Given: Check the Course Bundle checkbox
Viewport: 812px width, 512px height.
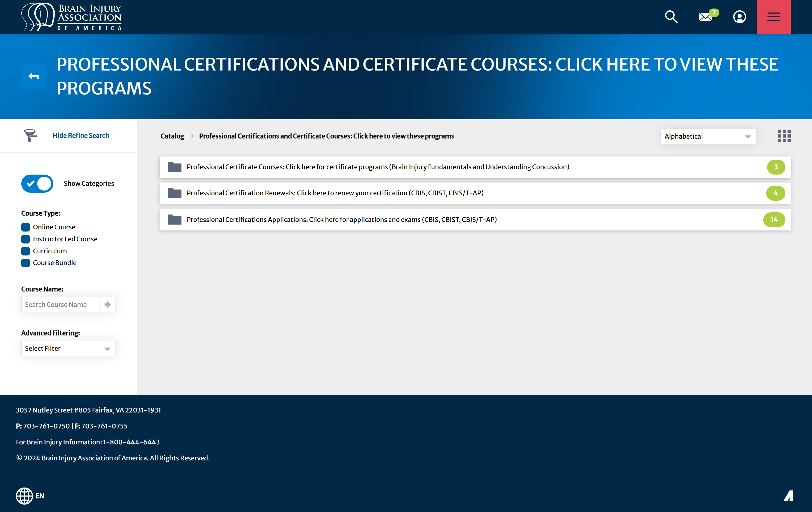Looking at the screenshot, I should (25, 263).
